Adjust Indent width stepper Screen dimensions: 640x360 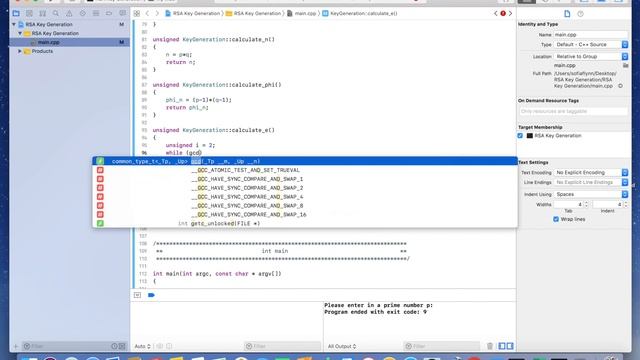[626, 204]
